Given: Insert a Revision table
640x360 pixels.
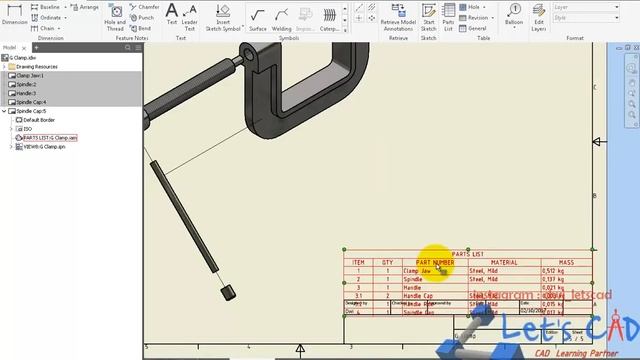Looking at the screenshot, I should [473, 18].
